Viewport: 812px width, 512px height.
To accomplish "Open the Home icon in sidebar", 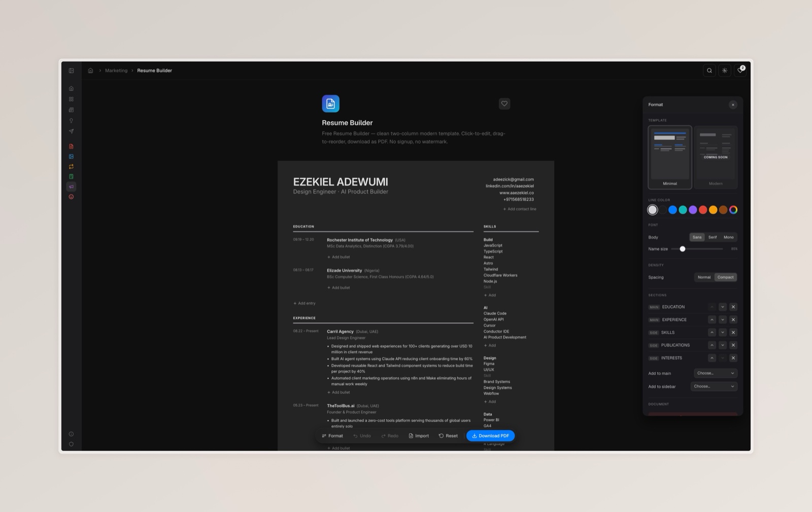I will pyautogui.click(x=71, y=88).
